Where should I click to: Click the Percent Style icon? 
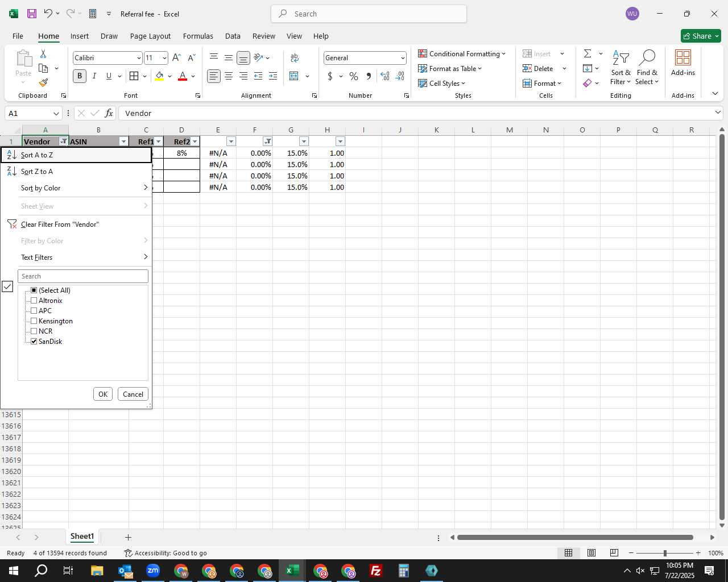pyautogui.click(x=354, y=76)
